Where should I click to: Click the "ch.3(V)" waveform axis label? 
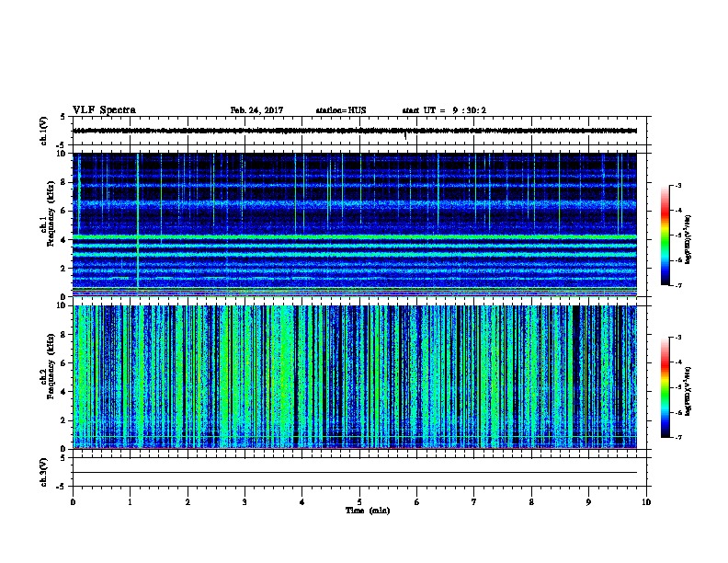(x=43, y=472)
